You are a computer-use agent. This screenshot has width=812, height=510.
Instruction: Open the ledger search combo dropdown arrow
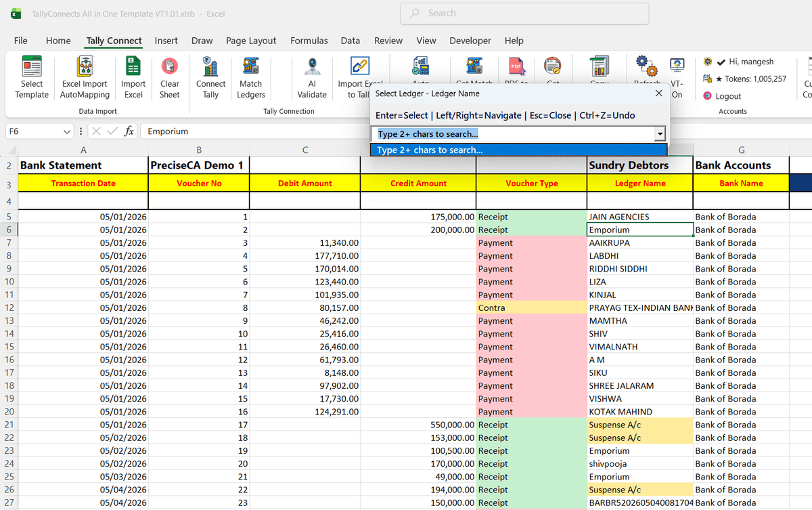pyautogui.click(x=660, y=134)
